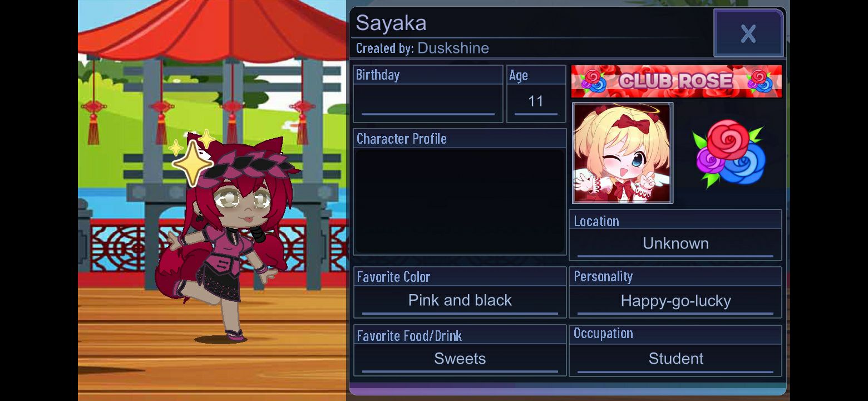
Task: Tap the character name Sayaka
Action: tap(391, 23)
